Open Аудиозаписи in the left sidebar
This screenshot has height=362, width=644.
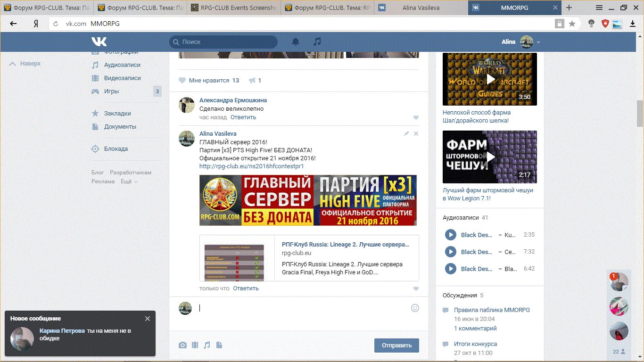click(122, 65)
